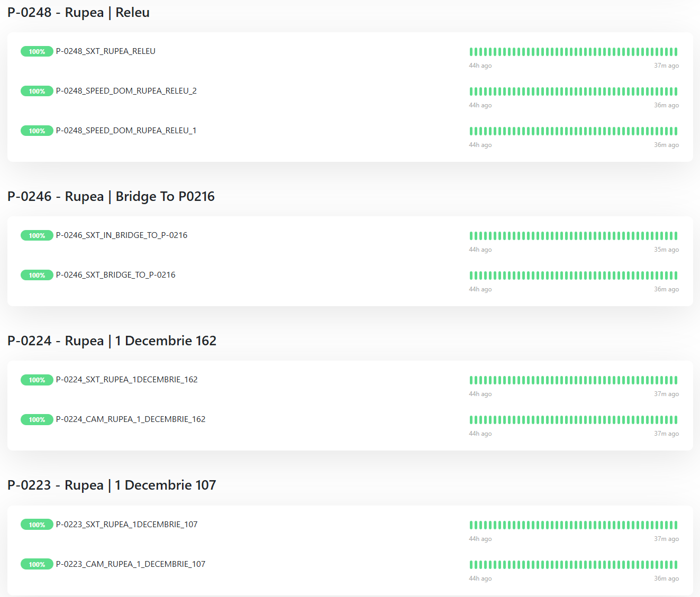Click the heartbeat bar of P-0224_CAM_RUPEA_1_DECEMBRIE_162
This screenshot has height=597, width=700.
pyautogui.click(x=573, y=420)
